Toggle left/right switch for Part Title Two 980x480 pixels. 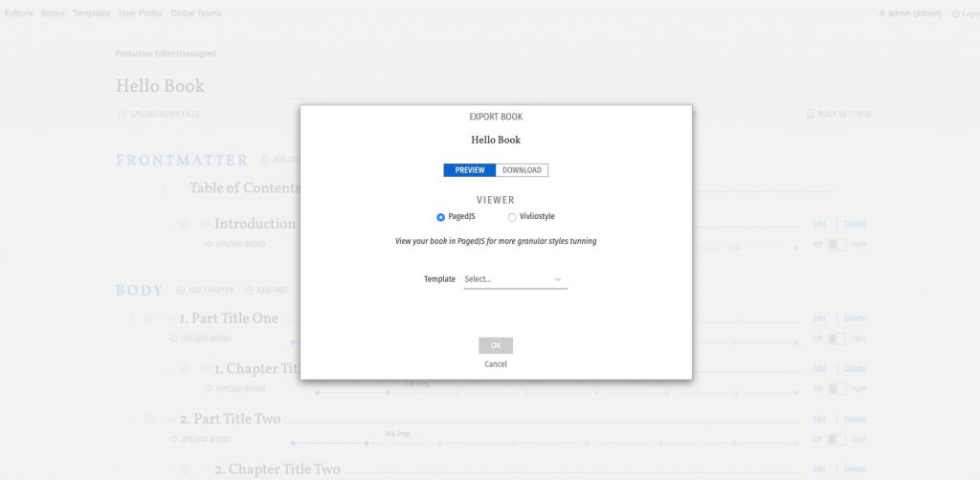pyautogui.click(x=836, y=440)
